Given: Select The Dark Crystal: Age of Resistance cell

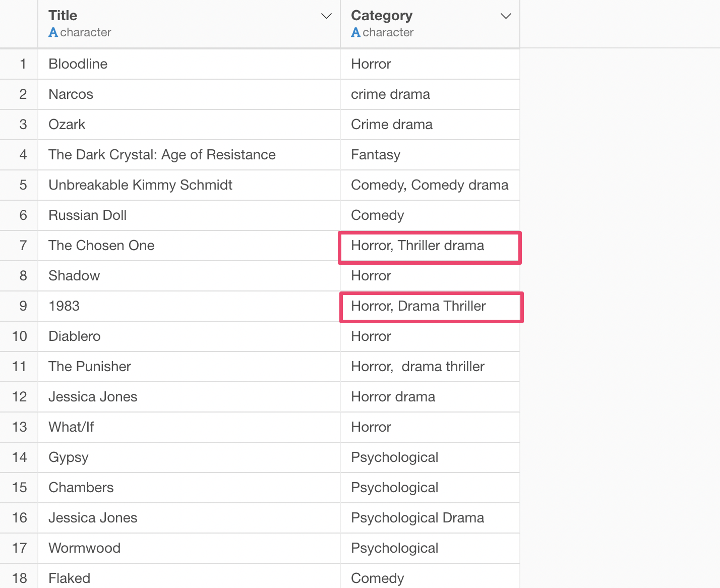Looking at the screenshot, I should (x=189, y=155).
